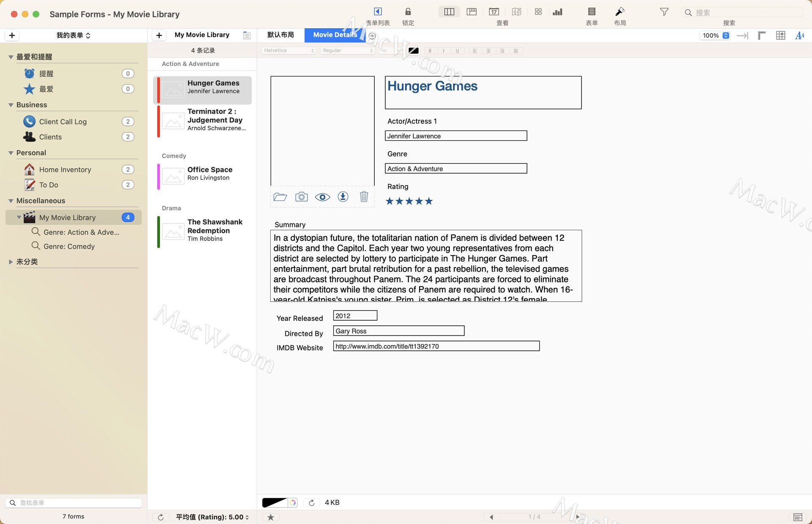The height and width of the screenshot is (524, 812).
Task: Expand the uncategorized section
Action: (11, 262)
